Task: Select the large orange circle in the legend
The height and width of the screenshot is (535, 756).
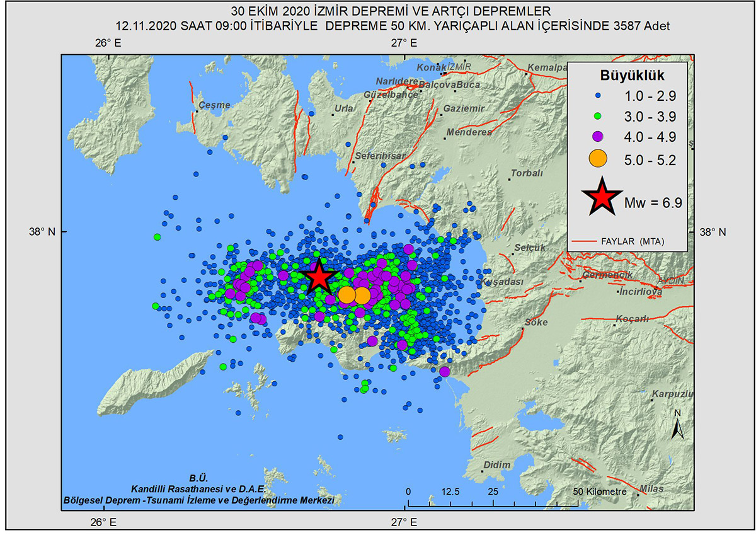Action: 597,159
